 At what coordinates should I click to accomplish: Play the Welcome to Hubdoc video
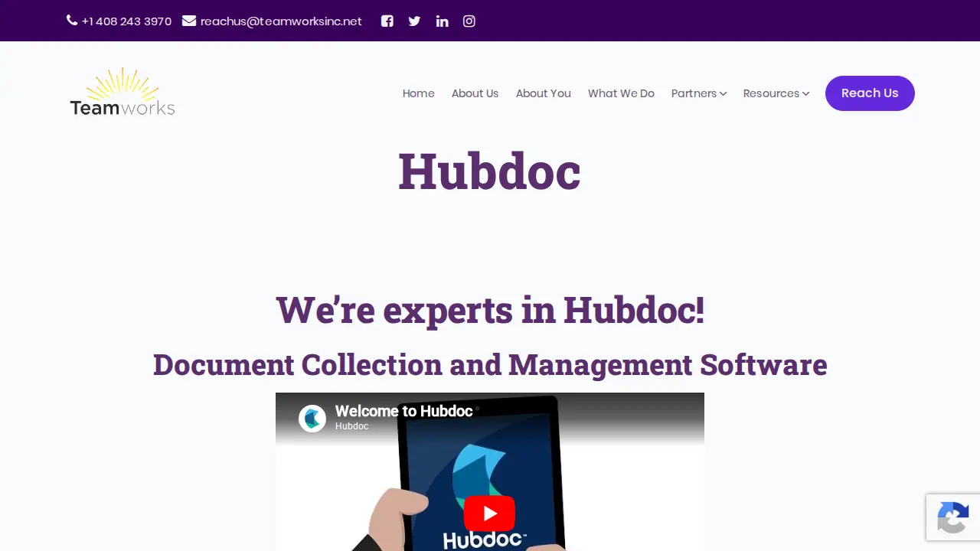coord(489,513)
